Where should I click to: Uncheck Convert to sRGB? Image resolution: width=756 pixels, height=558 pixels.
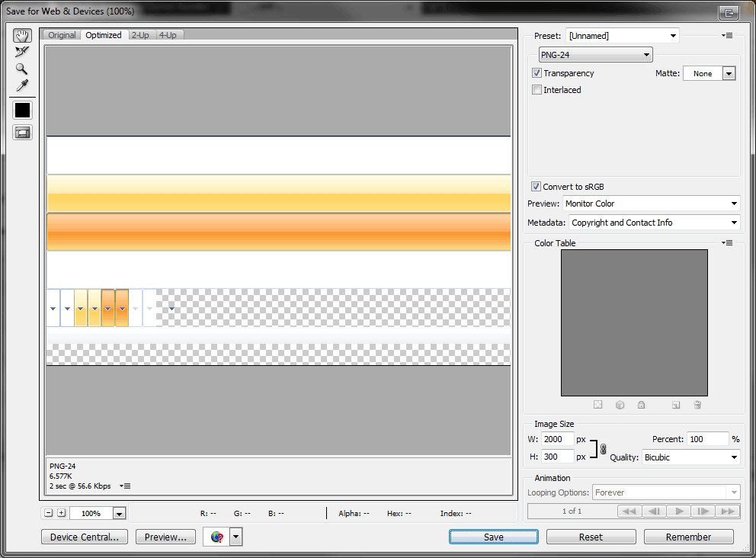536,186
